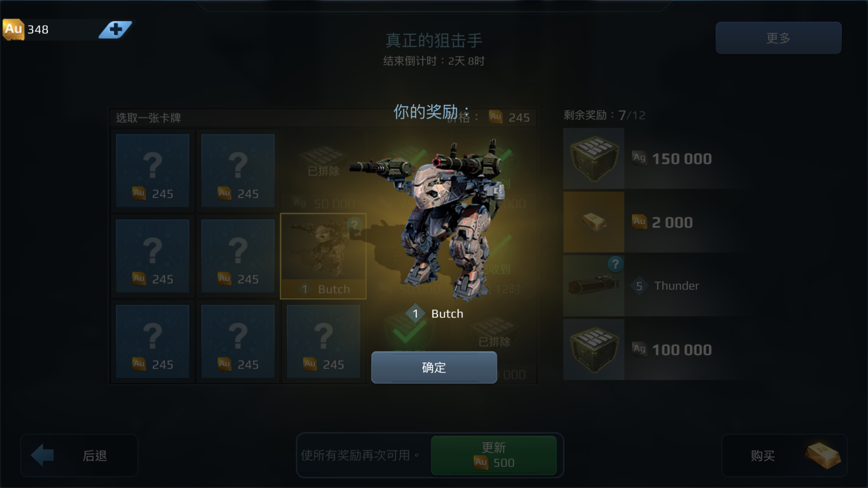This screenshot has height=488, width=868.
Task: Open the 更多 button at top-right
Action: coord(778,38)
